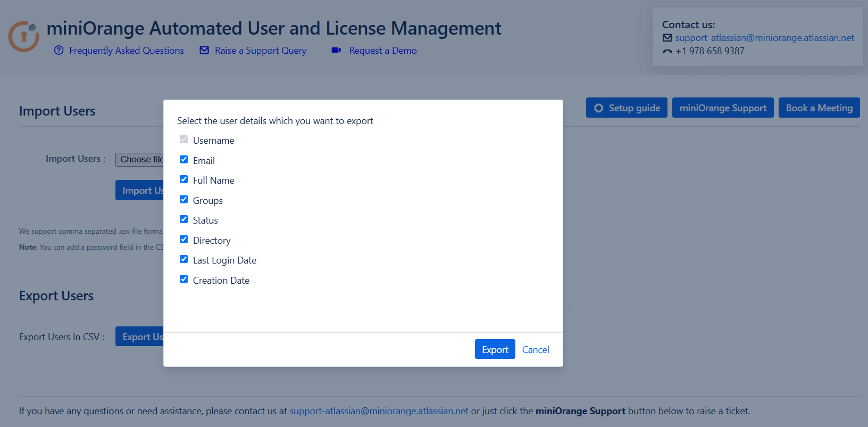Open Frequently Asked Questions link

[x=127, y=51]
